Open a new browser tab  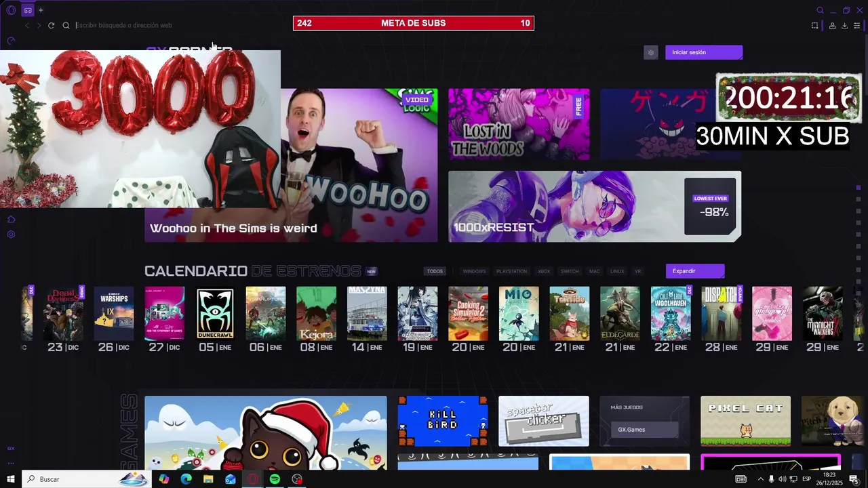(41, 10)
